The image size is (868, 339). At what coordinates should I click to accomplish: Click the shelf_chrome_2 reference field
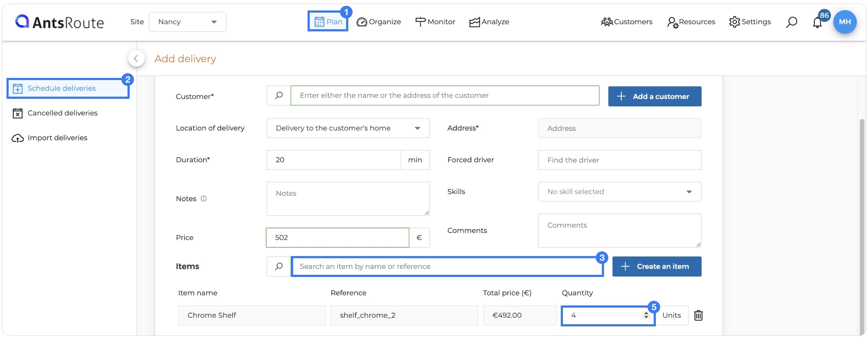(x=404, y=315)
